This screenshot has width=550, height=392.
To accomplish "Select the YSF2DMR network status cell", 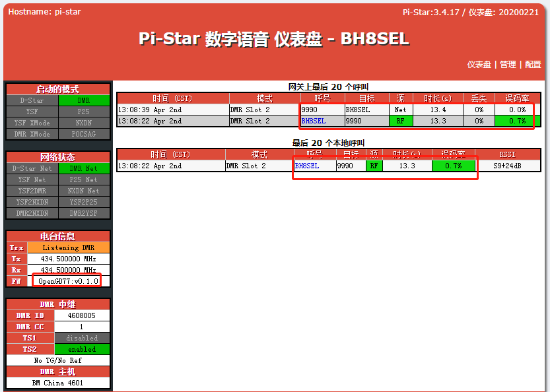I will (x=32, y=191).
